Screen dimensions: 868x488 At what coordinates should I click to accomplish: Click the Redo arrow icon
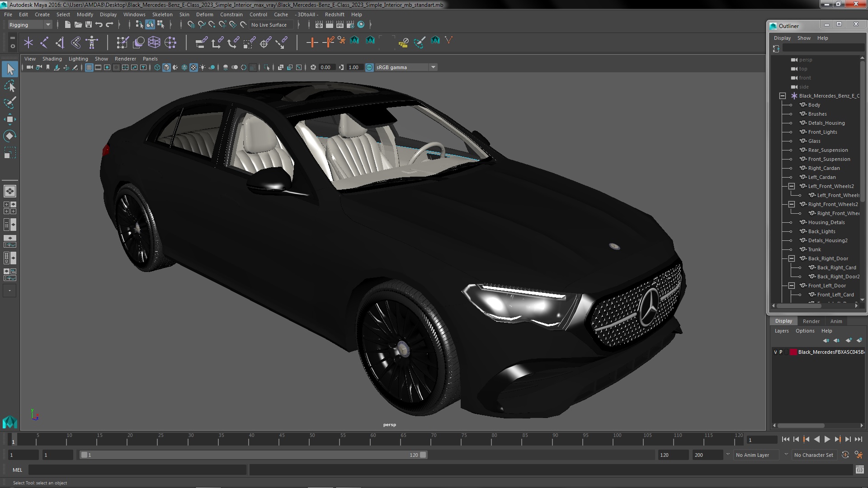[x=109, y=25]
